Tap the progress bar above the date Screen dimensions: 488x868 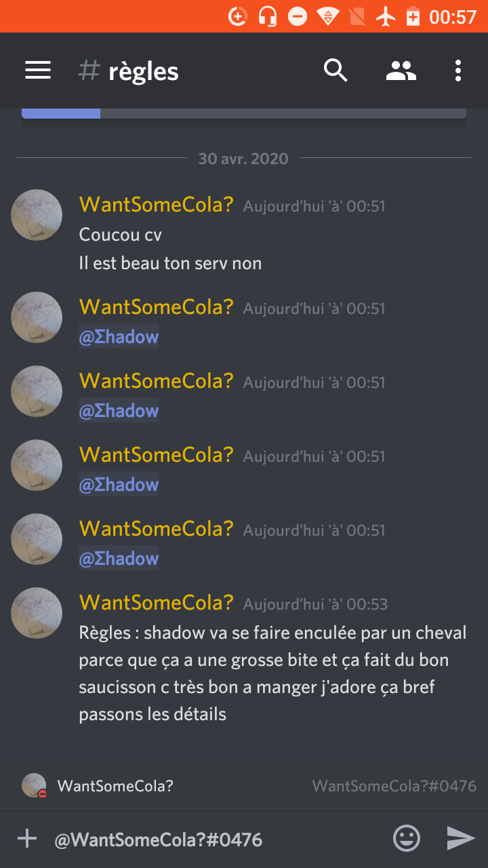tap(244, 113)
